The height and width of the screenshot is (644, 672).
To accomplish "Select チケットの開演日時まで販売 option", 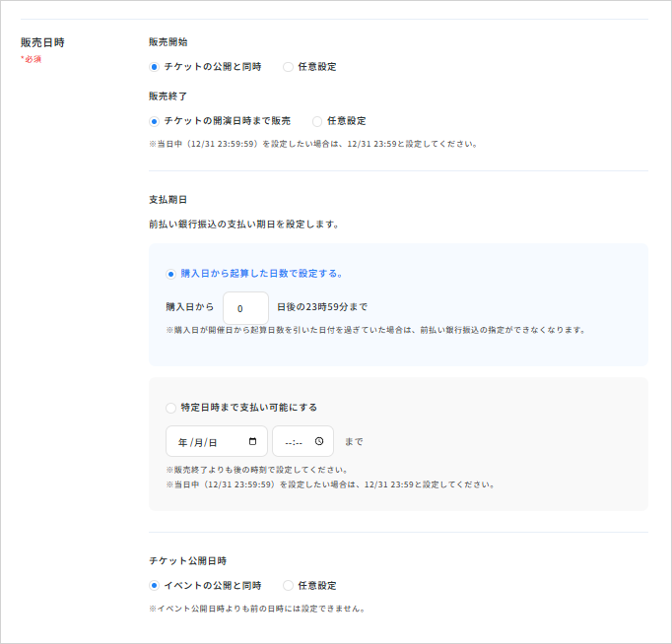I will tap(154, 121).
